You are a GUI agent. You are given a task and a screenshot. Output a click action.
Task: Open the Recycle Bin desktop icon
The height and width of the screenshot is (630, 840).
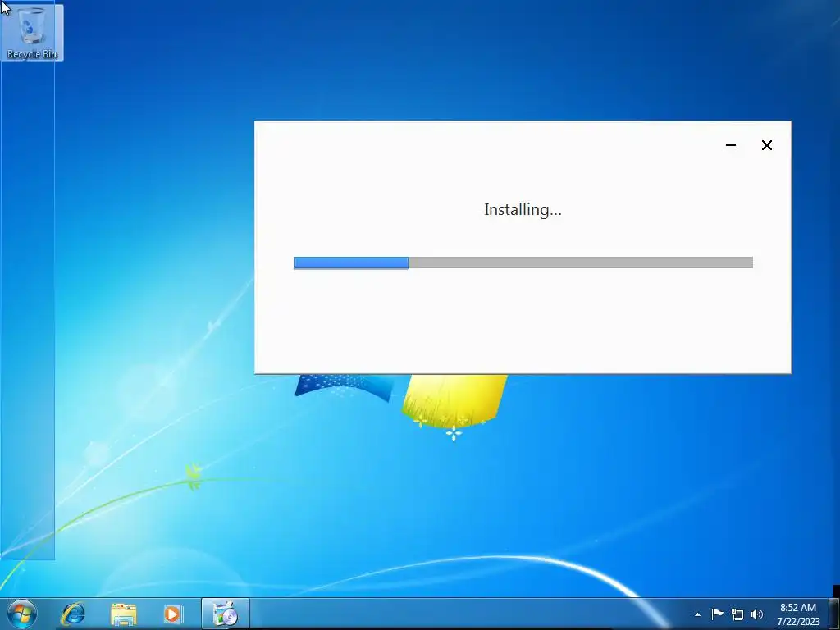32,32
